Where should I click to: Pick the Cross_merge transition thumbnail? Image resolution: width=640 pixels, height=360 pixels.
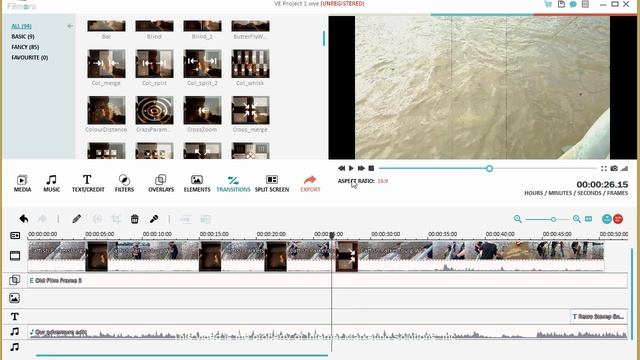point(250,110)
